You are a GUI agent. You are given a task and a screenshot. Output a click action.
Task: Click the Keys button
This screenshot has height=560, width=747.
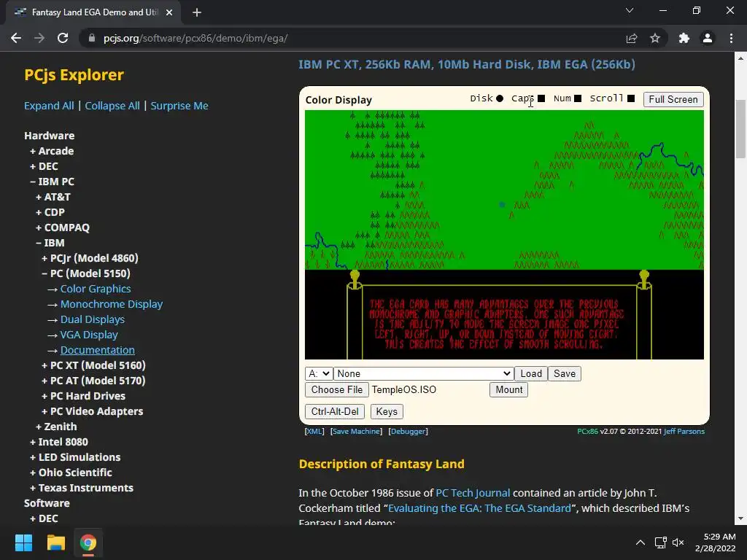point(387,411)
